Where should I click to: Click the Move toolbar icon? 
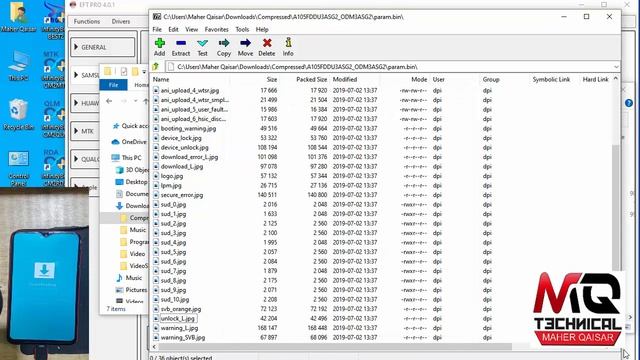coord(245,47)
